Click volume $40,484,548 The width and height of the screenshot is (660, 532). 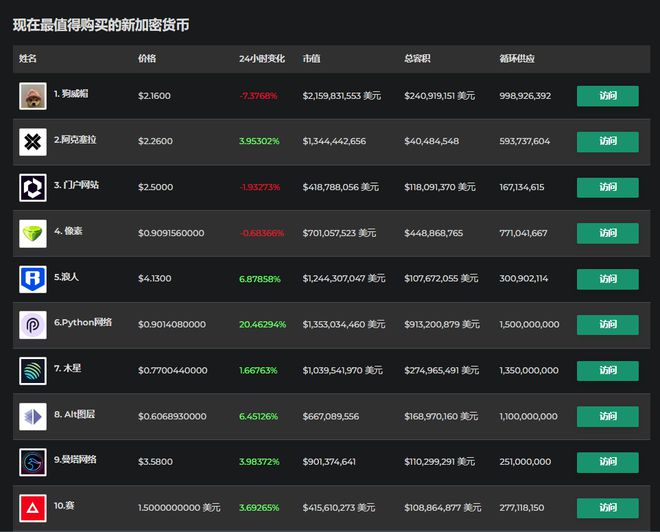tap(431, 141)
